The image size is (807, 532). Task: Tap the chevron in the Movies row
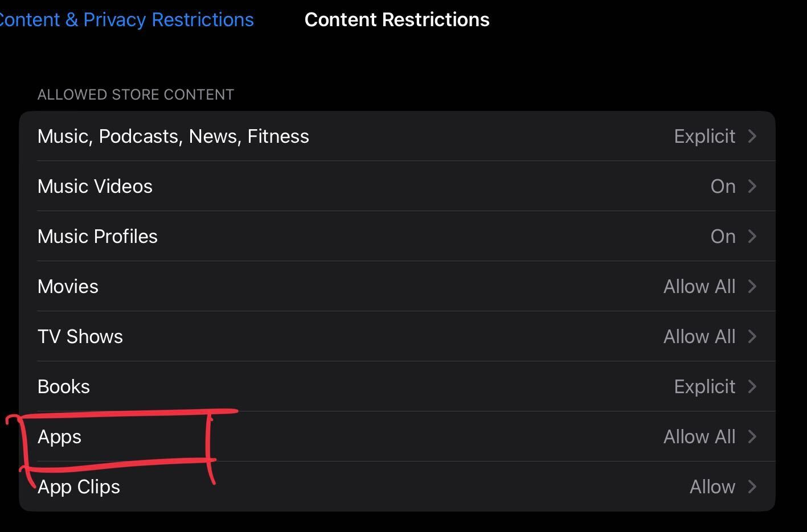(x=752, y=286)
